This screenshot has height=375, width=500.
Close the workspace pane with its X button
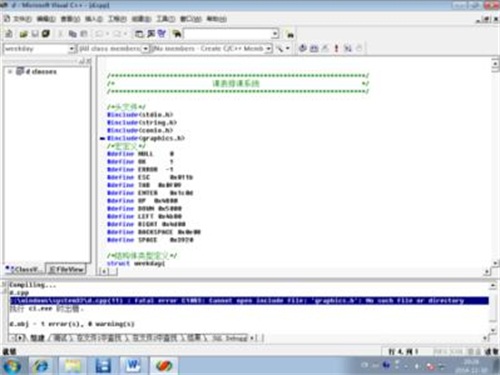[89, 61]
